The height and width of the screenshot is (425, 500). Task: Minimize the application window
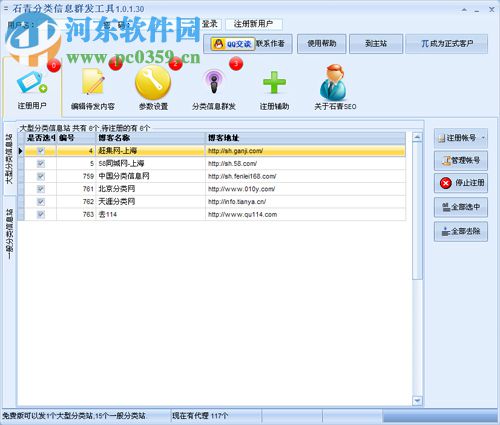pyautogui.click(x=477, y=10)
